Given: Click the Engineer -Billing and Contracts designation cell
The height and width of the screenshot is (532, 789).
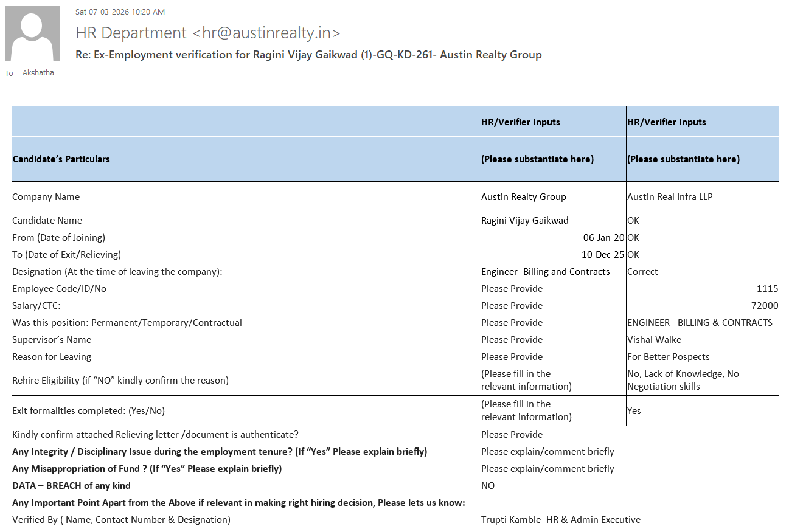Looking at the screenshot, I should pyautogui.click(x=545, y=272).
